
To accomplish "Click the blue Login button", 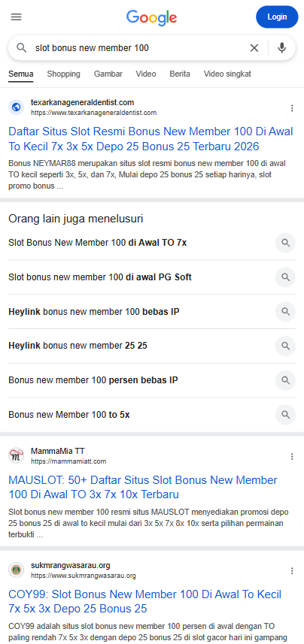I will coord(277,17).
